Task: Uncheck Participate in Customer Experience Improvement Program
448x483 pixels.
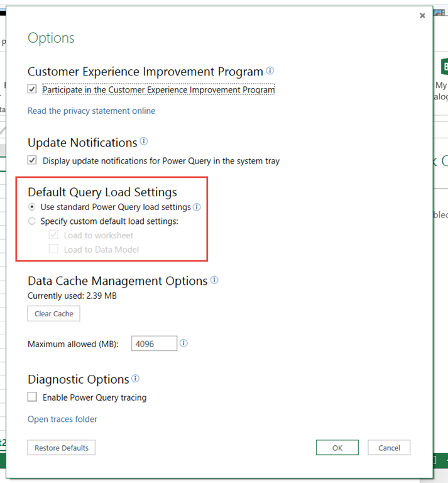Action: coord(32,90)
